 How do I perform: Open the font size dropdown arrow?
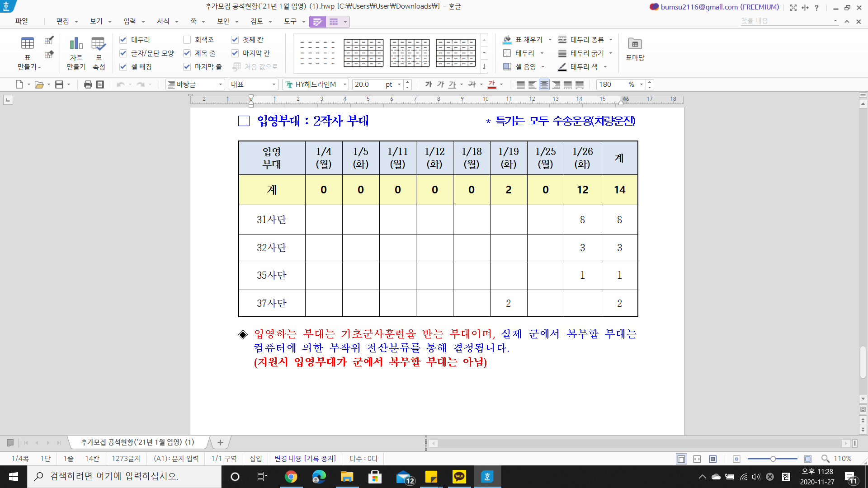coord(399,84)
